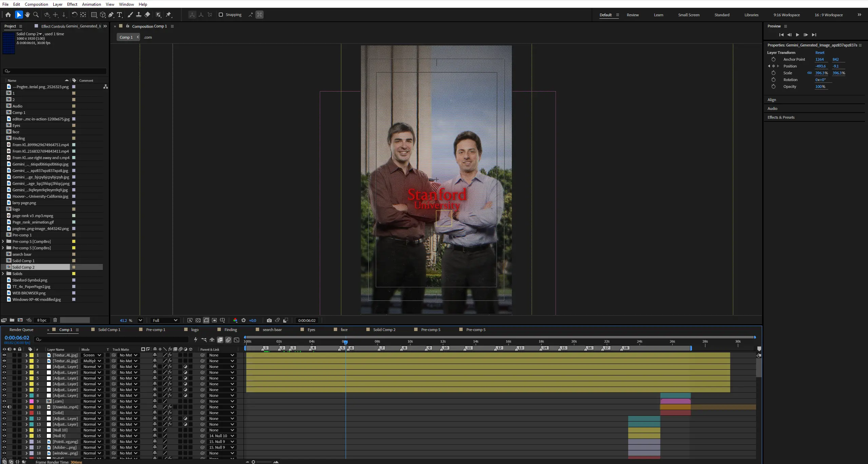Expand the Solids folder in Project panel
Screen dimensions: 868x464
pyautogui.click(x=3, y=274)
